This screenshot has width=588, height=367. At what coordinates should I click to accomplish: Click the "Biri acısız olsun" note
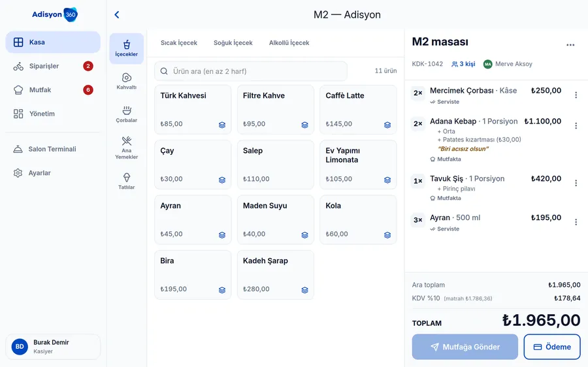[x=463, y=149]
